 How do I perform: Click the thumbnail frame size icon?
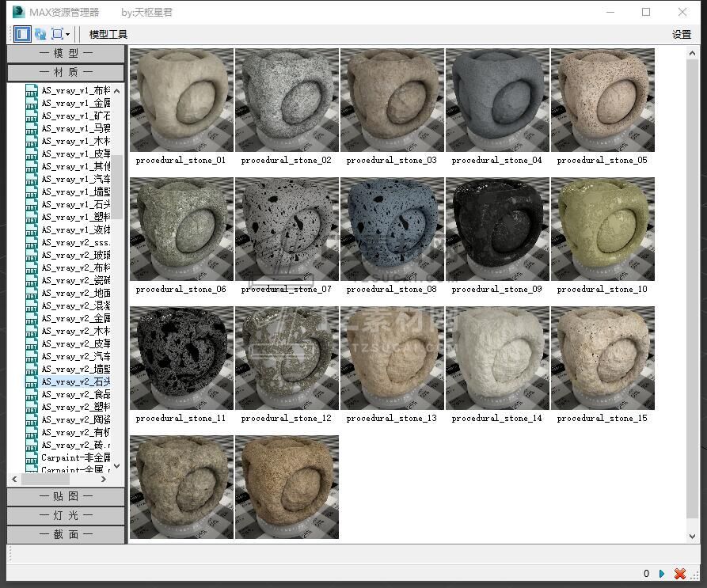coord(57,34)
